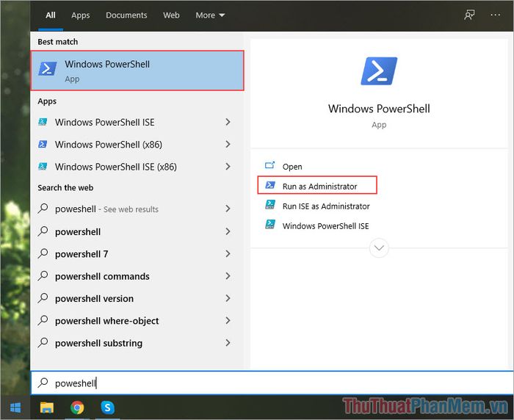Expand the powershell version suggestion arrow

228,298
